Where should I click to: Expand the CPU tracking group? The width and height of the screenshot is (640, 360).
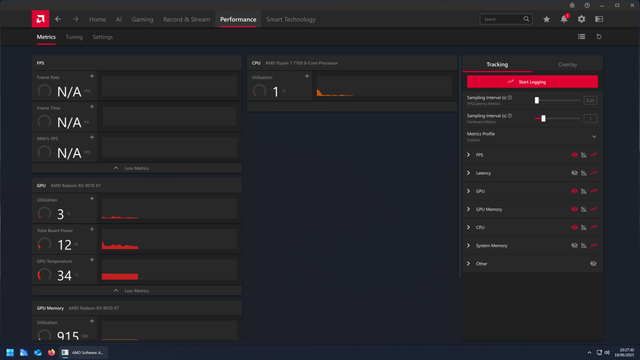469,227
